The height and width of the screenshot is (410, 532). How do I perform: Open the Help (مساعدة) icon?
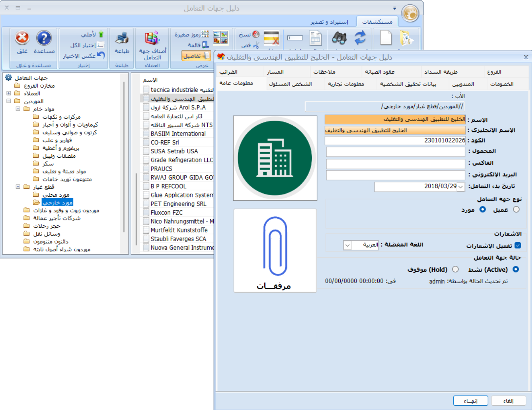coord(44,38)
